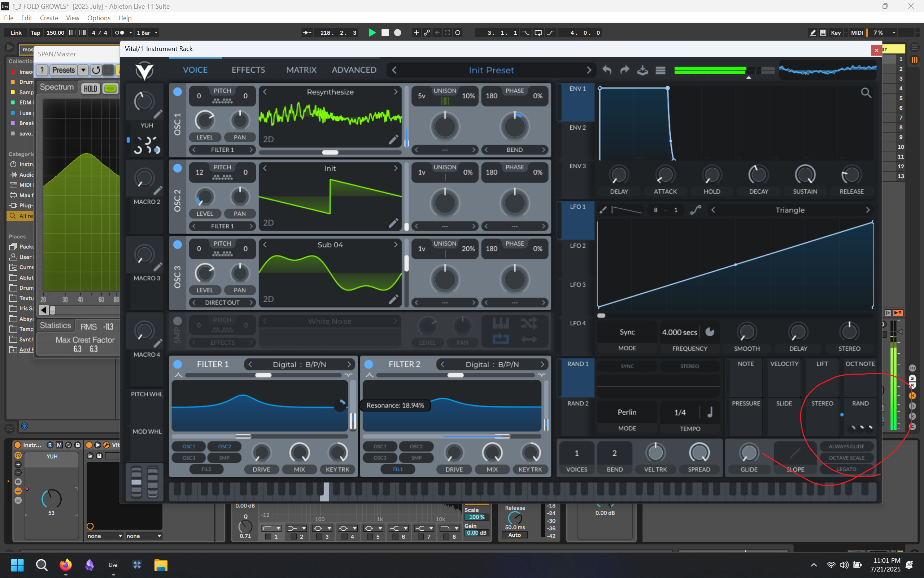Click the sampler shuffle random icon
Viewport: 924px width, 578px height.
(x=528, y=323)
